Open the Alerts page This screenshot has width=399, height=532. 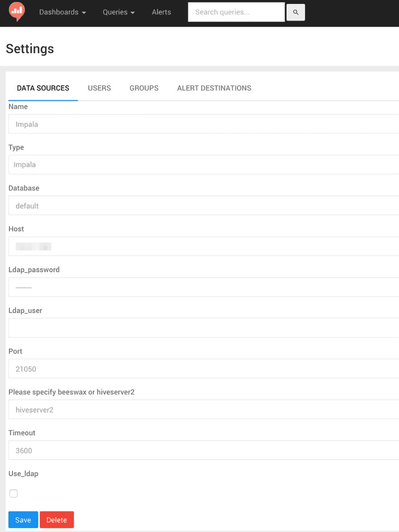(x=161, y=12)
